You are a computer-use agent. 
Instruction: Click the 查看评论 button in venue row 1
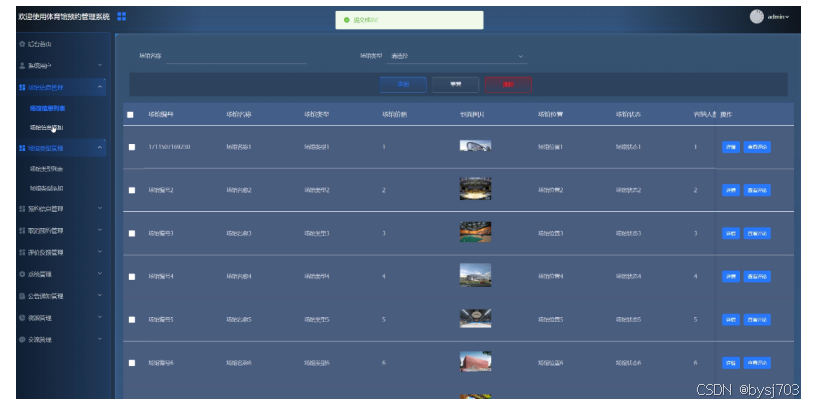click(757, 147)
